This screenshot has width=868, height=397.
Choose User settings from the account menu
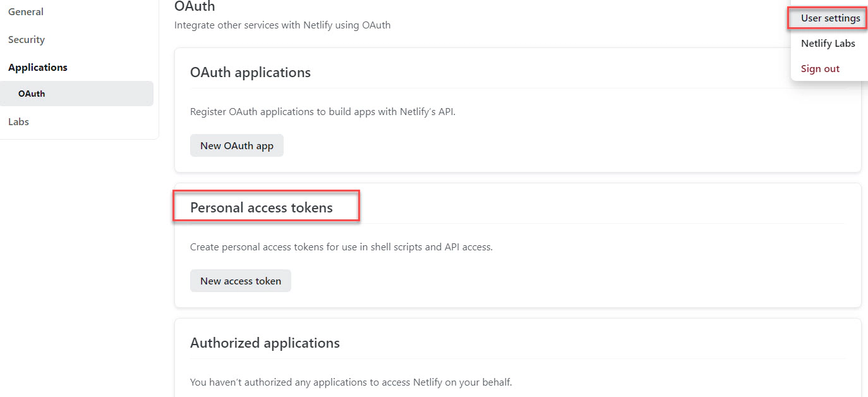[x=830, y=18]
